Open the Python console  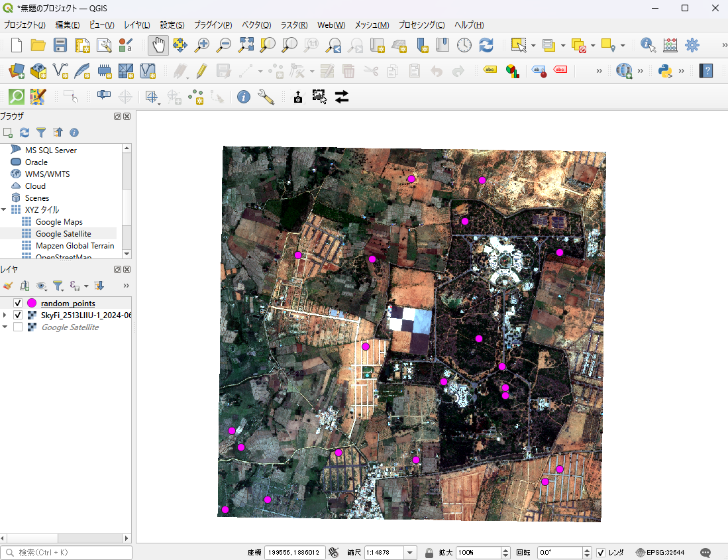pos(665,71)
